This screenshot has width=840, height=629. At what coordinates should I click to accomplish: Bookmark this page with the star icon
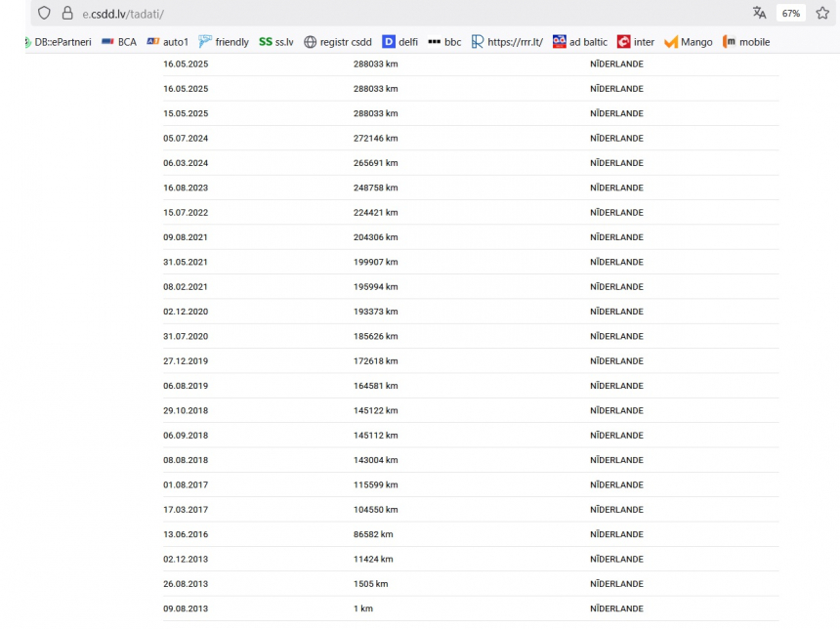pos(822,13)
